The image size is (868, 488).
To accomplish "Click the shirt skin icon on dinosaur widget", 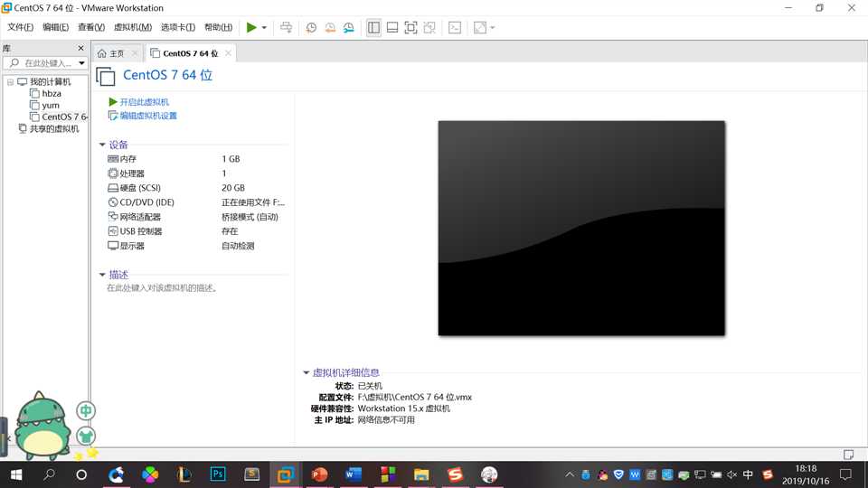I will coord(86,436).
